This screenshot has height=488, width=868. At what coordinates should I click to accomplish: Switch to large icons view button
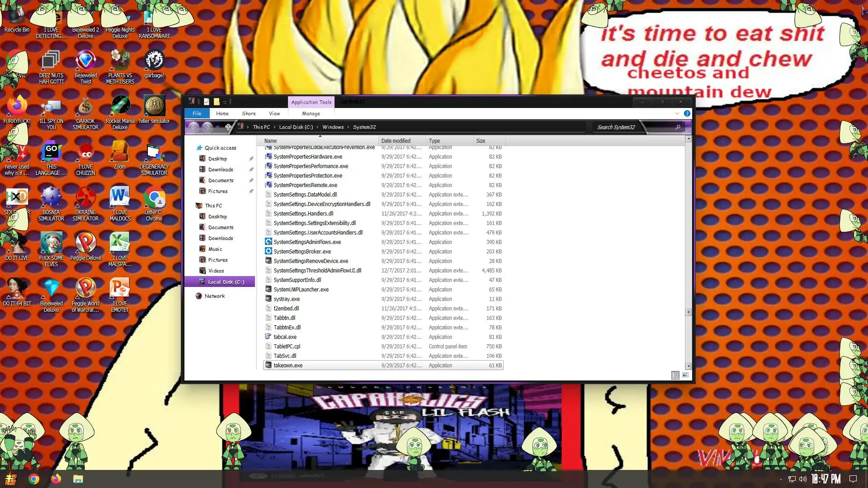tap(685, 375)
